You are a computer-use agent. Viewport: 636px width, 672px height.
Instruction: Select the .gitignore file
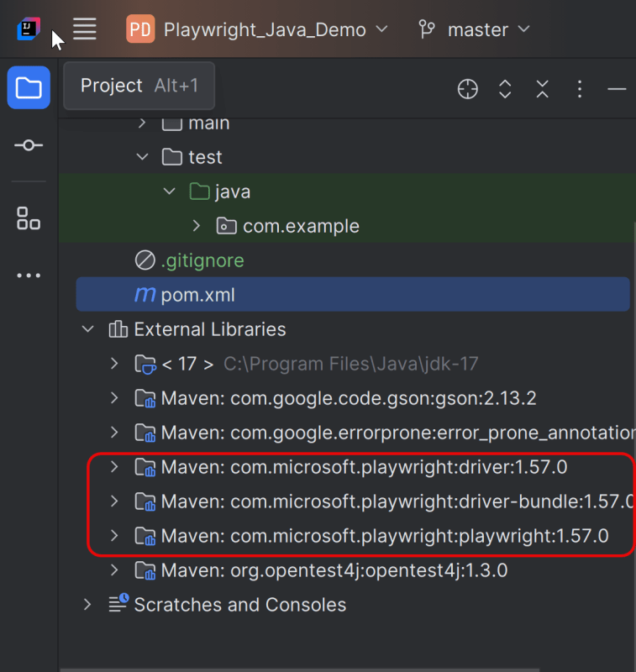202,260
